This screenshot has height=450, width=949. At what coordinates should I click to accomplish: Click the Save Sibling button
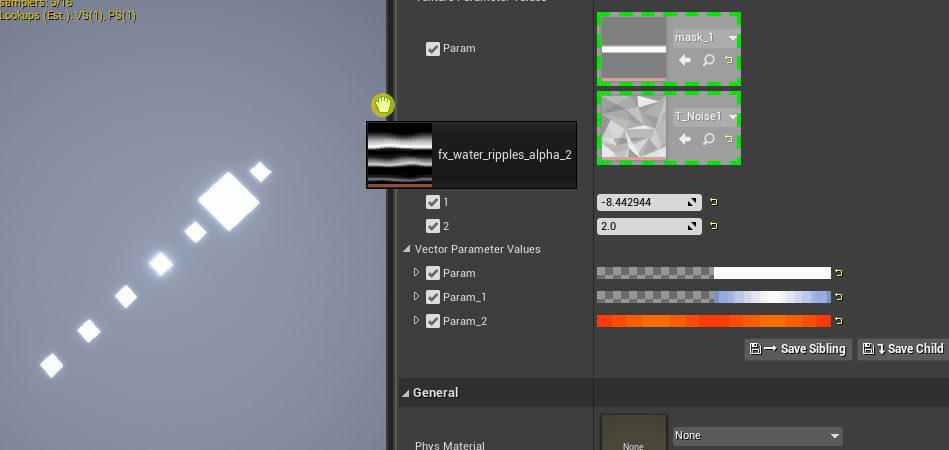pyautogui.click(x=797, y=349)
